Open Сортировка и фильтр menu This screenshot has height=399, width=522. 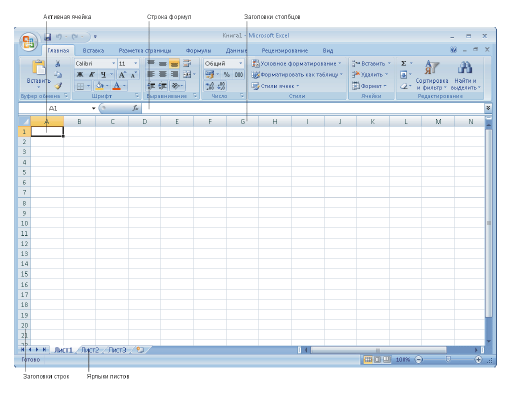[x=432, y=75]
